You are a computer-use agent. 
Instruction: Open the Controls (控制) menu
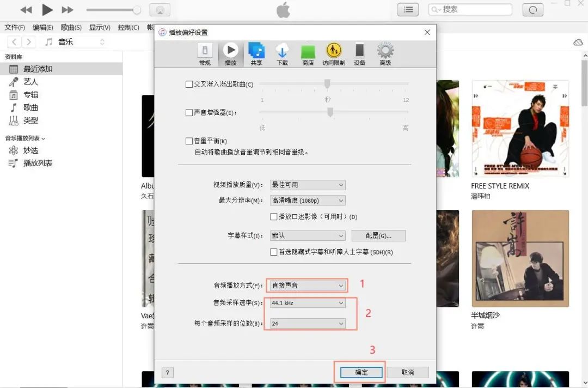(x=128, y=27)
